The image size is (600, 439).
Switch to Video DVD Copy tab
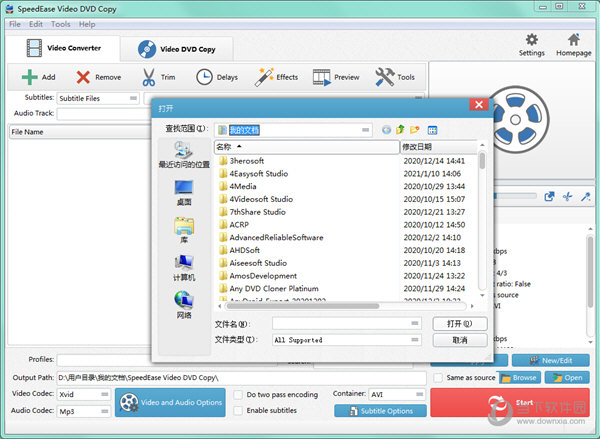click(177, 49)
